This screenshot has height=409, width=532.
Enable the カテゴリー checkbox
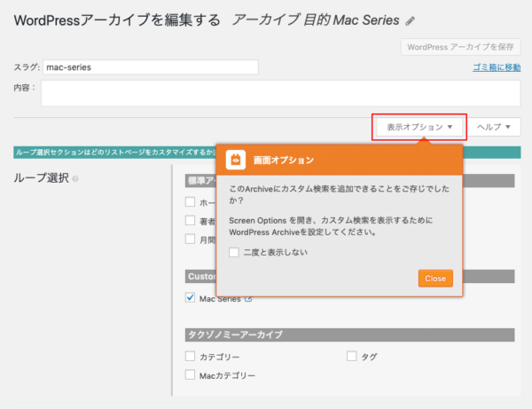click(x=190, y=356)
